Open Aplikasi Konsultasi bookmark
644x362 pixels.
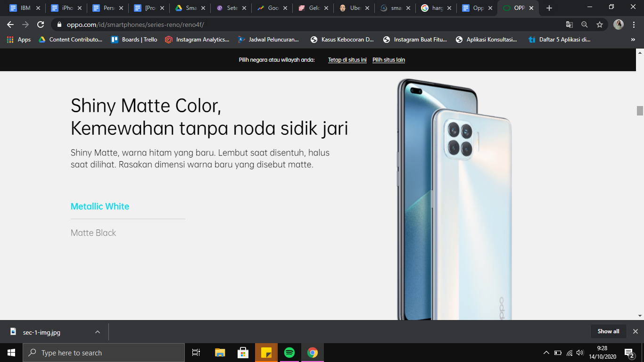pos(486,40)
